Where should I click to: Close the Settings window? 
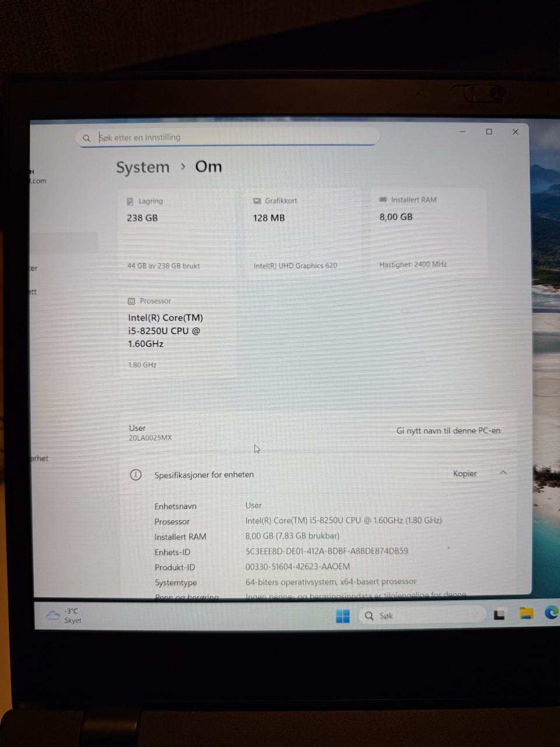point(516,132)
